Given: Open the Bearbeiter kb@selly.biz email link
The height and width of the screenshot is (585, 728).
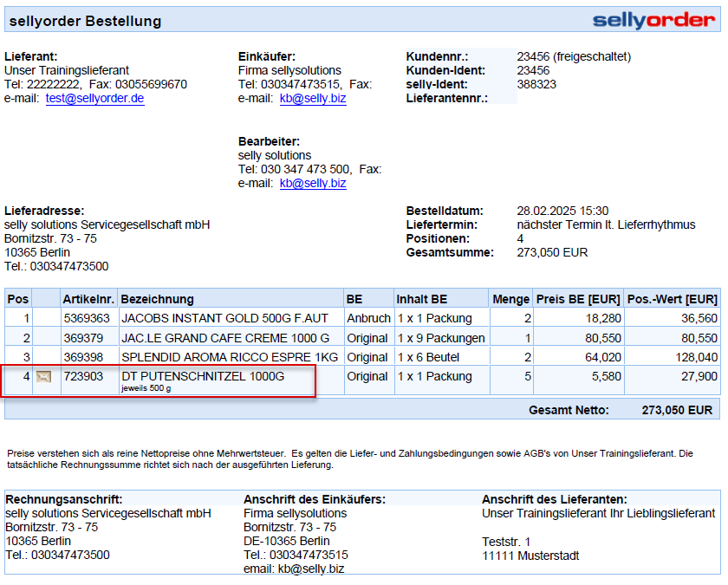Looking at the screenshot, I should tap(312, 183).
